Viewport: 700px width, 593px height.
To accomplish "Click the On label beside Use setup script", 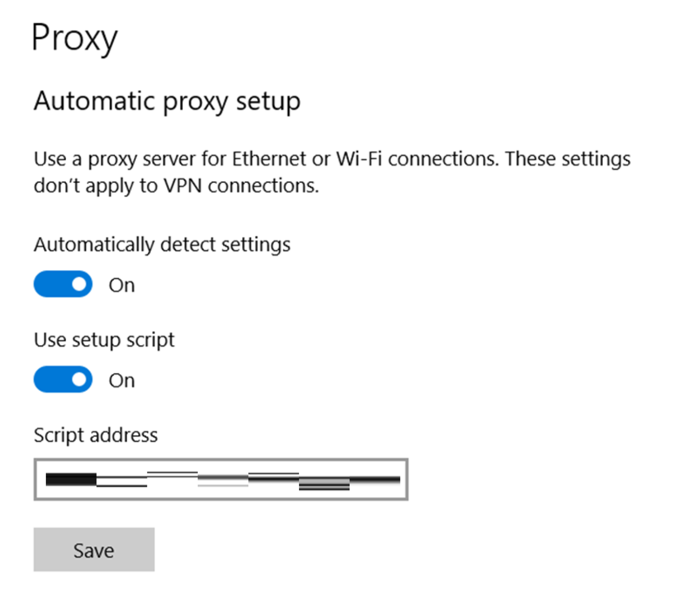I will 122,380.
